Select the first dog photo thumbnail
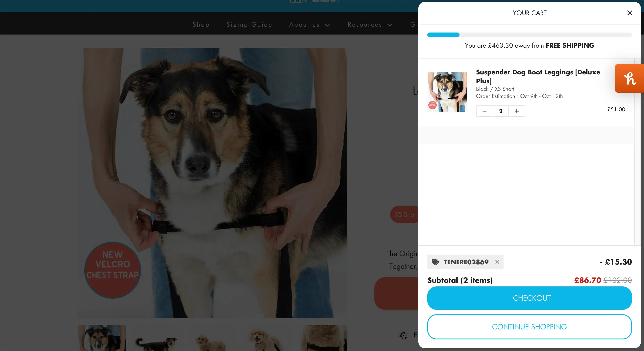This screenshot has width=644, height=351. click(102, 338)
